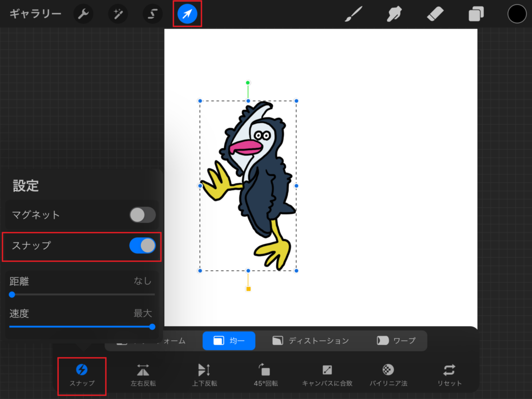Switch to 均一 transform mode
This screenshot has height=399, width=532.
[229, 341]
